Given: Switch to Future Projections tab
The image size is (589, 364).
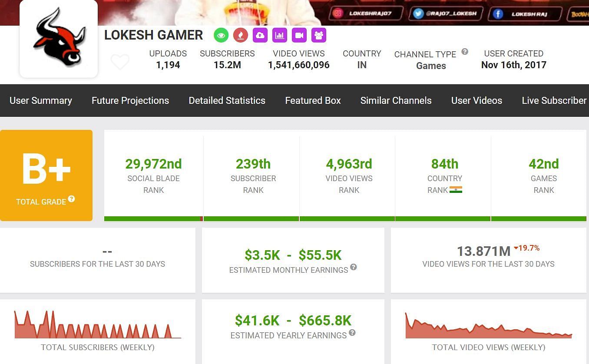Looking at the screenshot, I should pos(130,100).
